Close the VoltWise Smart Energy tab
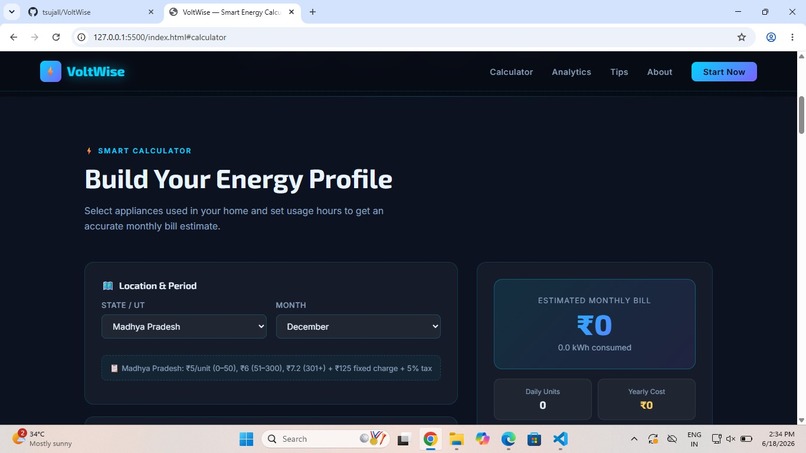The image size is (806, 453). pyautogui.click(x=291, y=12)
